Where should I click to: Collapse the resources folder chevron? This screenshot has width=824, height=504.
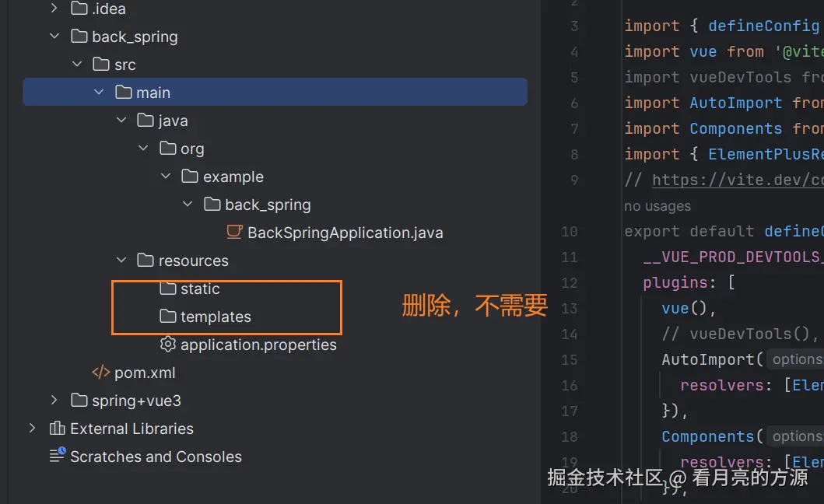point(121,261)
